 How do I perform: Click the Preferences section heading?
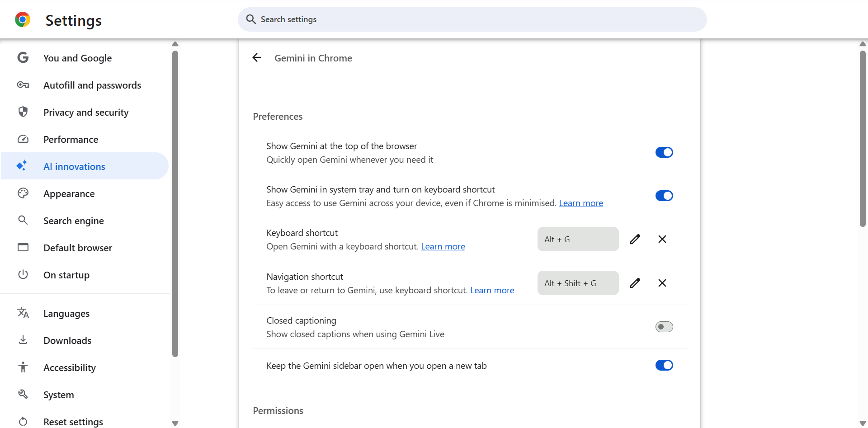(x=278, y=116)
